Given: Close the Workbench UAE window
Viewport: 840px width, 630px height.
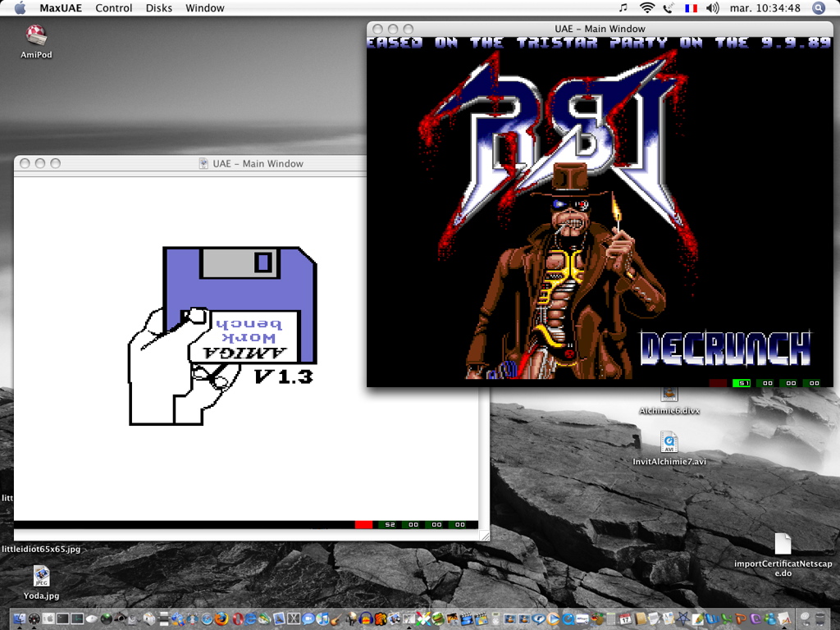Looking at the screenshot, I should pos(25,163).
